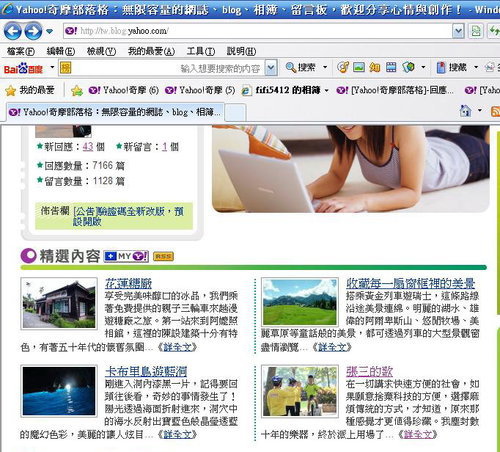The height and width of the screenshot is (452, 500).
Task: Click the Home house icon on the command bar
Action: (466, 111)
